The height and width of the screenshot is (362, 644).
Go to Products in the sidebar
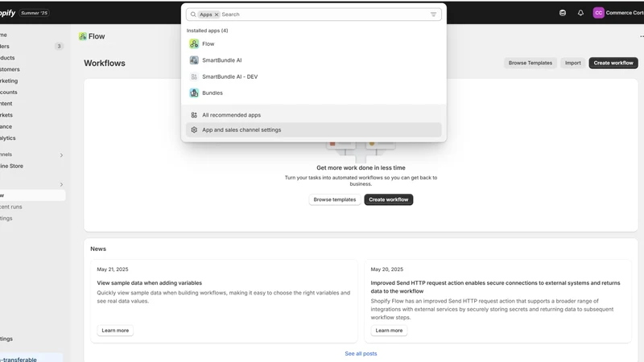[x=32, y=58]
